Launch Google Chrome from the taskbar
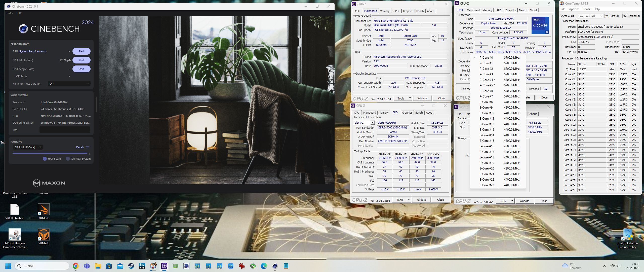This screenshot has width=644, height=272. (x=75, y=266)
